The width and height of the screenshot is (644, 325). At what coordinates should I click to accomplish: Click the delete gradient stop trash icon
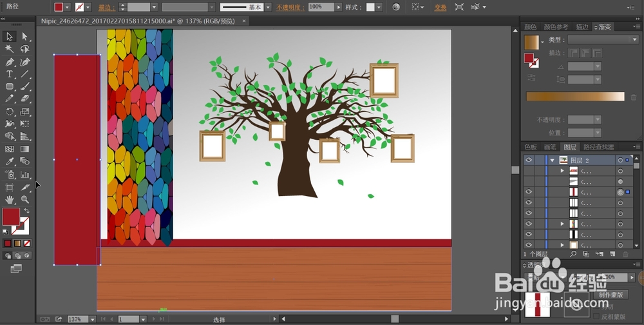click(633, 97)
